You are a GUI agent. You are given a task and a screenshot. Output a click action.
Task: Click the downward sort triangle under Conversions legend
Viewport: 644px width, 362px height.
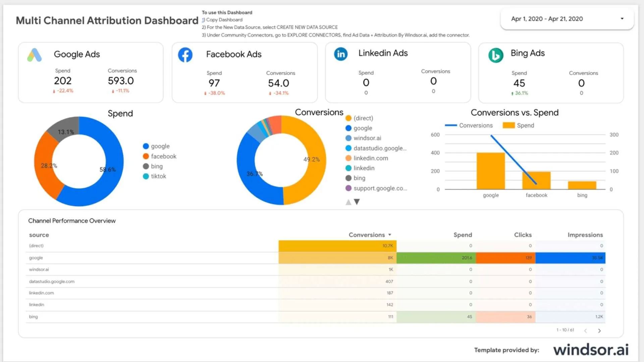click(x=357, y=202)
